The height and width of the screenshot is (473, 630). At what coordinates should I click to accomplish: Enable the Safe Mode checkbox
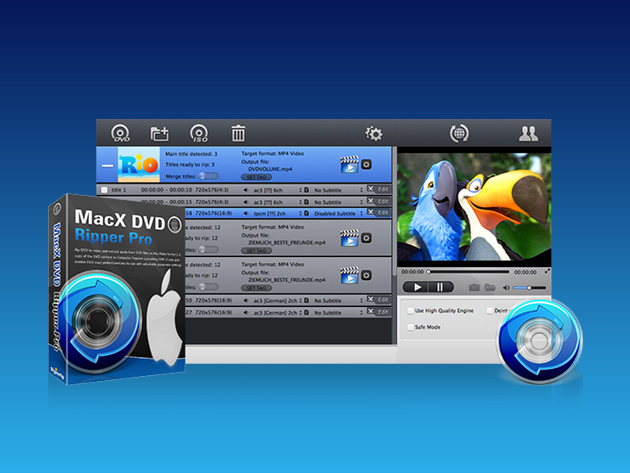point(408,327)
